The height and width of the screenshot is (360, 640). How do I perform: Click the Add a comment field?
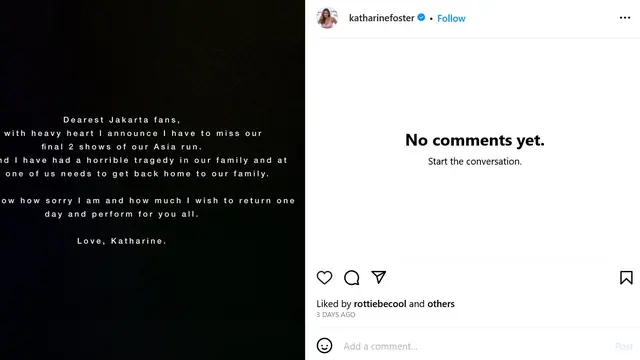tap(476, 346)
